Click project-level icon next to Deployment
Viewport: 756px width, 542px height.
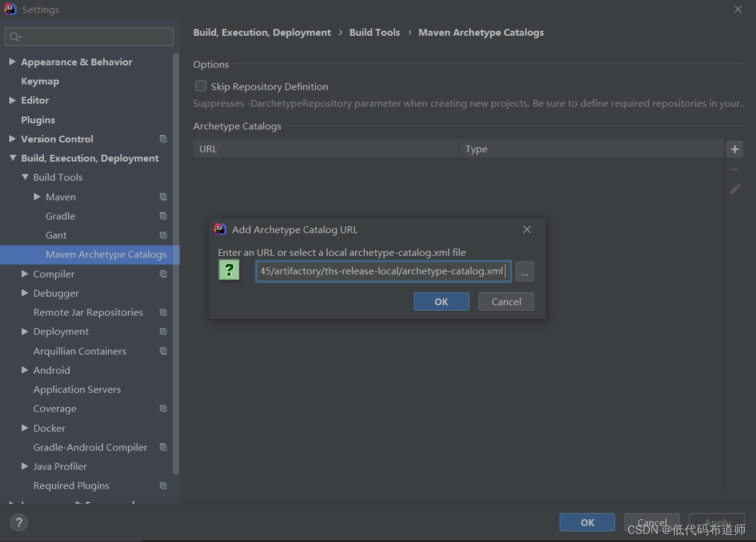(163, 331)
